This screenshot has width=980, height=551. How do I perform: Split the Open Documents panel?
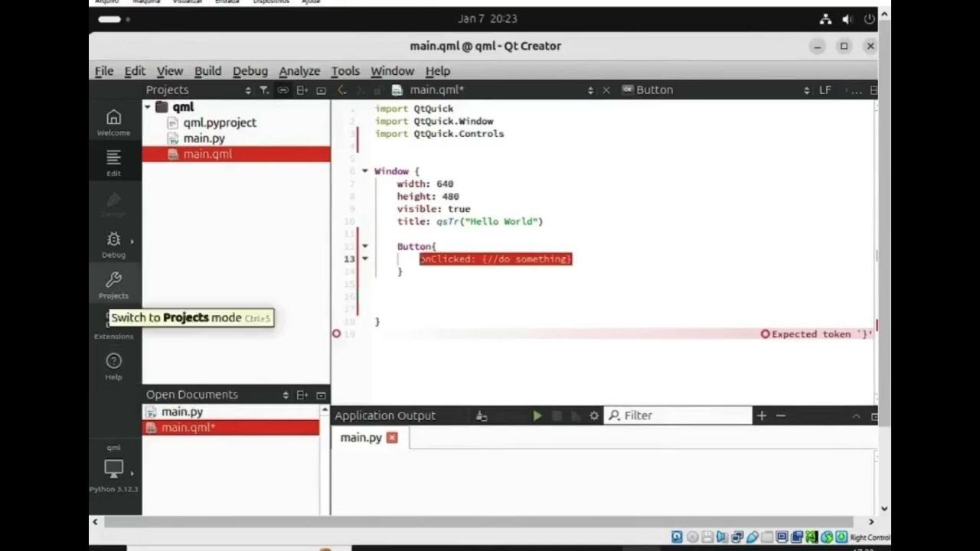click(x=302, y=395)
